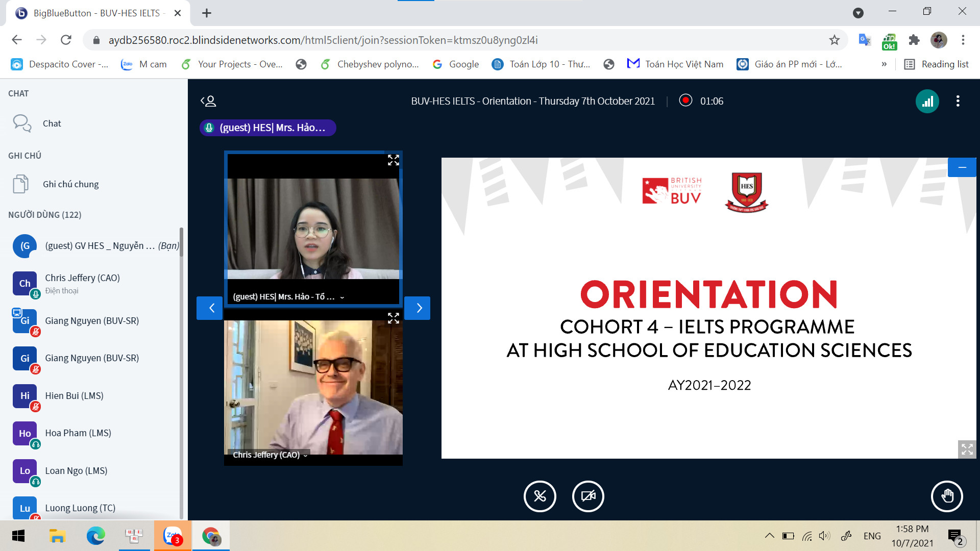Image resolution: width=980 pixels, height=551 pixels.
Task: Open Chris Jeffery (CAO) webcam dropdown
Action: pyautogui.click(x=270, y=455)
